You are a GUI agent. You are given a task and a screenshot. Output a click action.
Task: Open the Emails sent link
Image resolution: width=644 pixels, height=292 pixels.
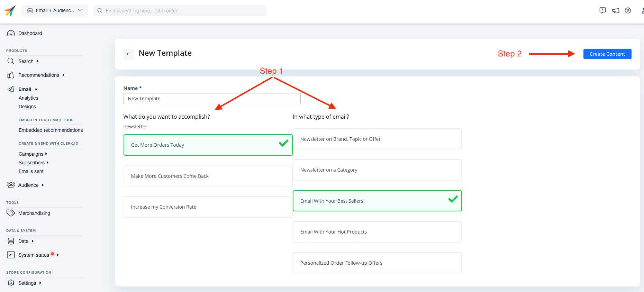click(x=31, y=171)
